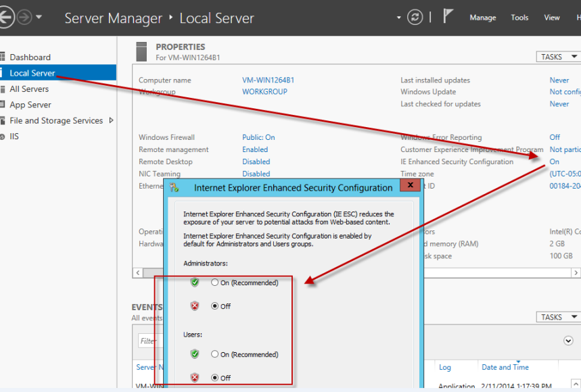Expand File and Storage Services arrow
This screenshot has height=392, width=581.
[x=111, y=120]
